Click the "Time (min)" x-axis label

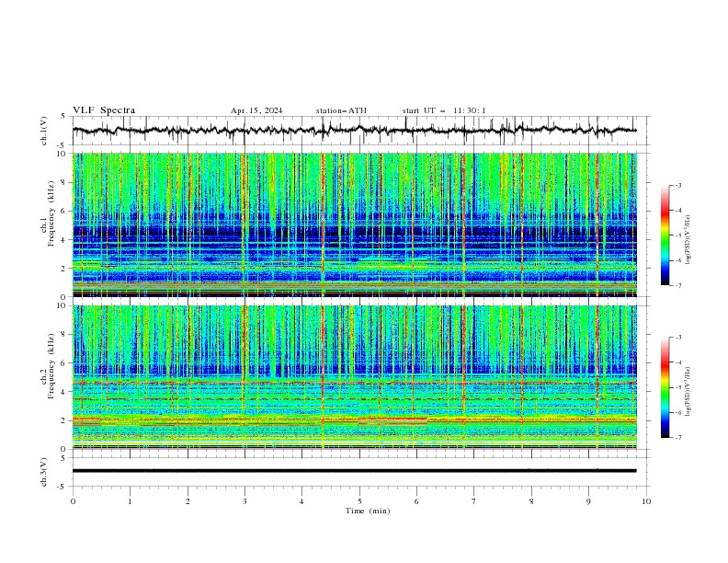pos(368,511)
